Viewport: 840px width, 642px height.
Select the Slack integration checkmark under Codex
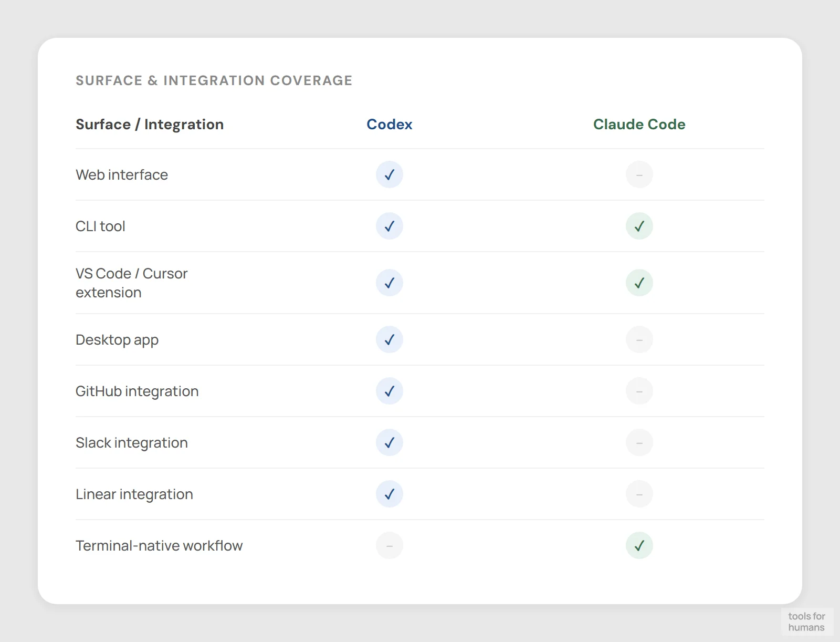389,442
